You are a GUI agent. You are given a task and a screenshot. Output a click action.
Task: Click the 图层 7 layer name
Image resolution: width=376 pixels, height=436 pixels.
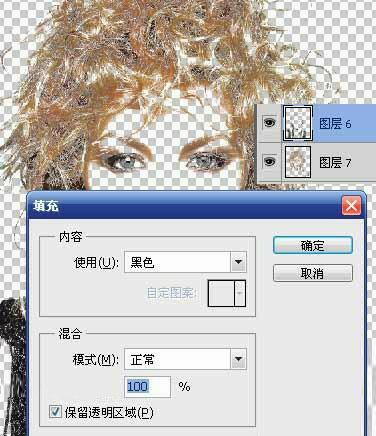coord(335,163)
